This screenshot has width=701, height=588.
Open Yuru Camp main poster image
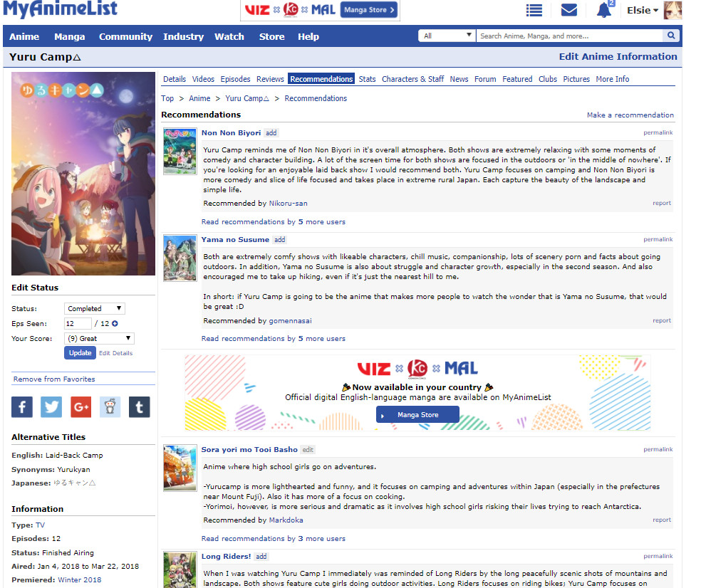(83, 174)
